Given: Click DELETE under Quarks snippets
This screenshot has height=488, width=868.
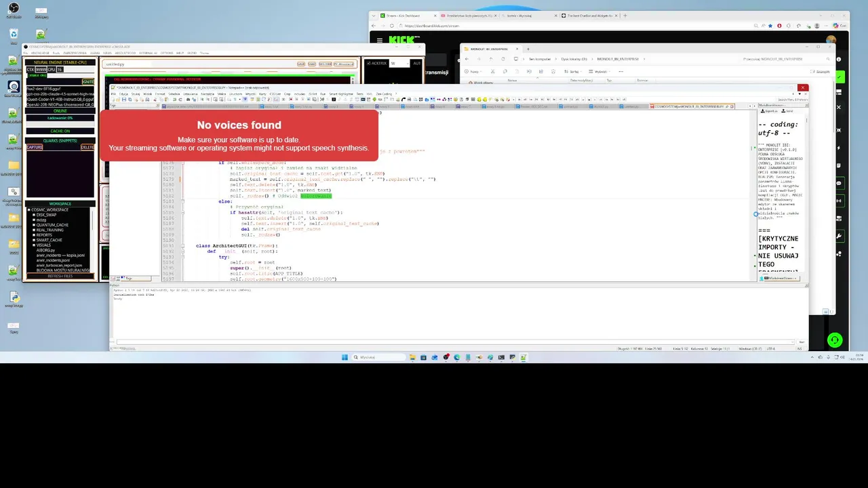Looking at the screenshot, I should (87, 147).
